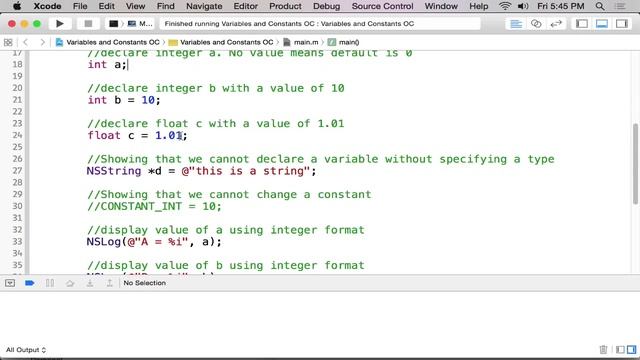Go forward in editor history
The image size is (640, 360).
click(x=42, y=42)
